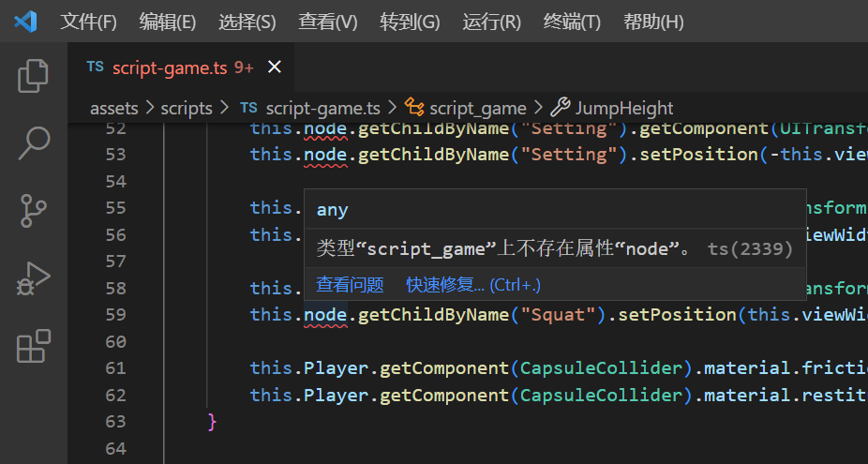868x464 pixels.
Task: Open the Run and Debug view
Action: point(33,278)
